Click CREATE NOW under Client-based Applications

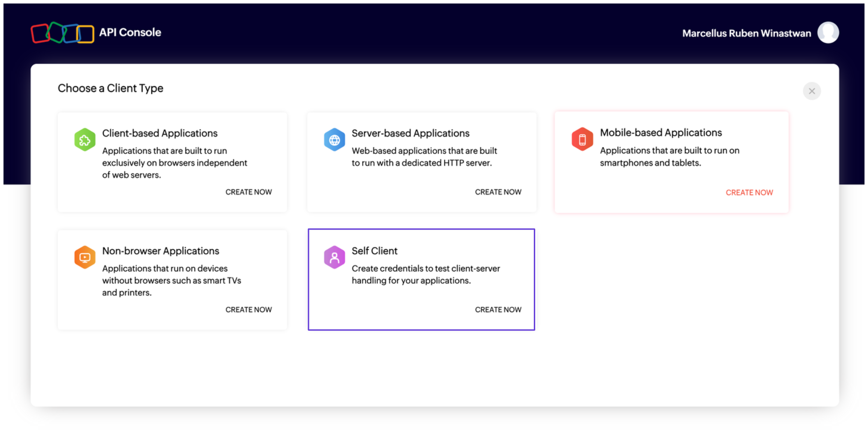point(249,192)
